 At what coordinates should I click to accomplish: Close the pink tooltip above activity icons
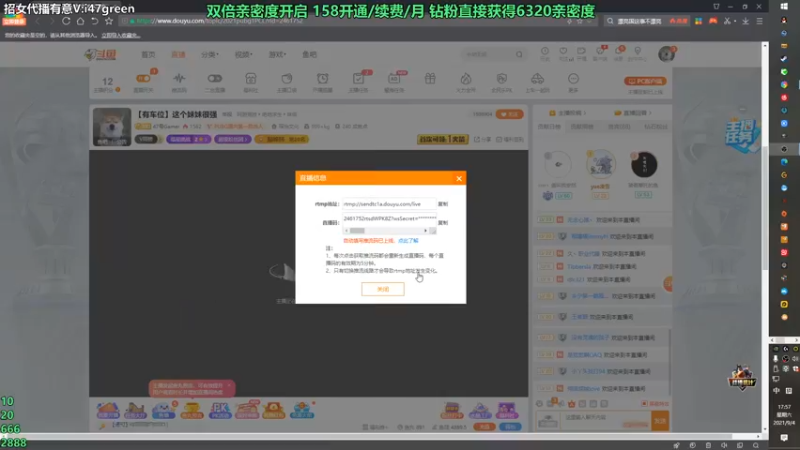[229, 385]
